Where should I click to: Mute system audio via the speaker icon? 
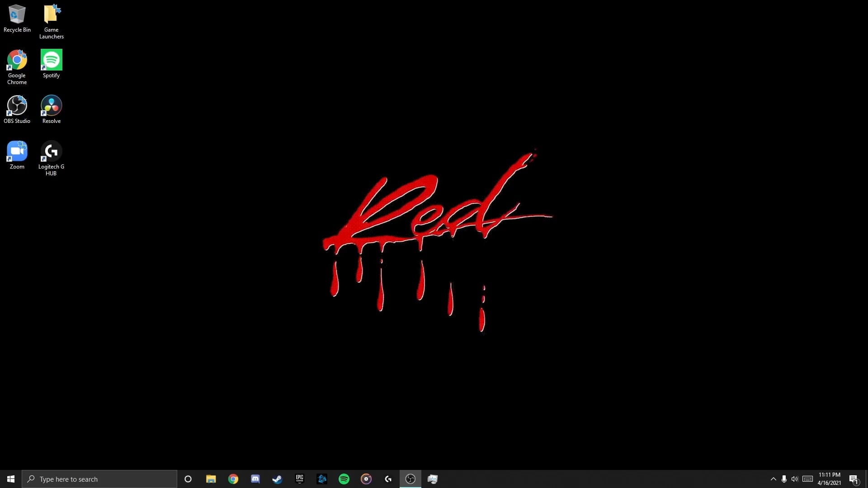(795, 479)
